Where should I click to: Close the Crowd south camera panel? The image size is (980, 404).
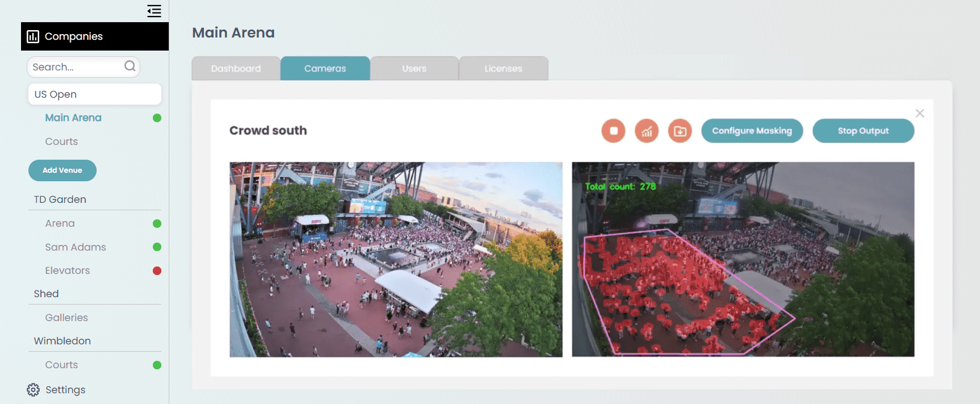[920, 113]
